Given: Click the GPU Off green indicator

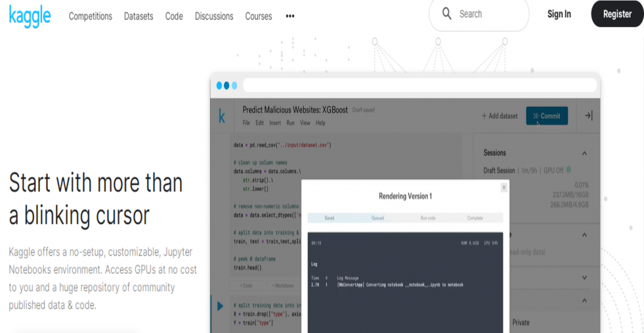Looking at the screenshot, I should 569,170.
